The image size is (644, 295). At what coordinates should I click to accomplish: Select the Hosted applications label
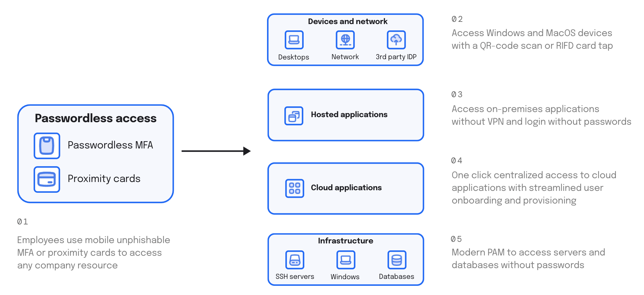pyautogui.click(x=349, y=115)
